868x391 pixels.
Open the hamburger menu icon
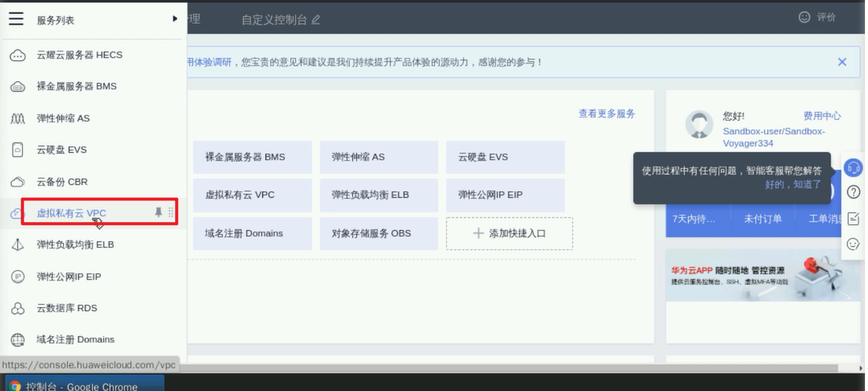click(16, 19)
